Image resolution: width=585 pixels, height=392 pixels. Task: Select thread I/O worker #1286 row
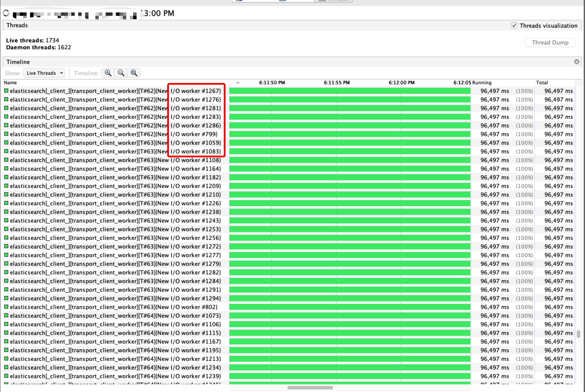pos(289,126)
